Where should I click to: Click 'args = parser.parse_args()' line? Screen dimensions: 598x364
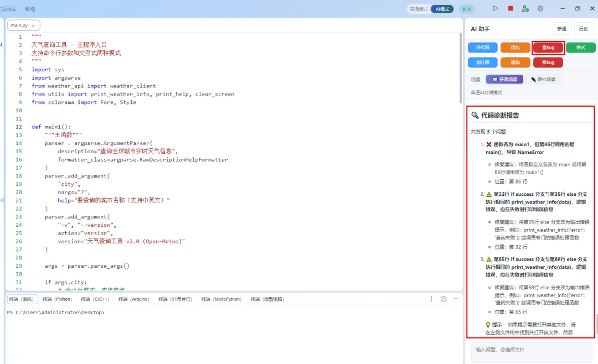tap(87, 266)
